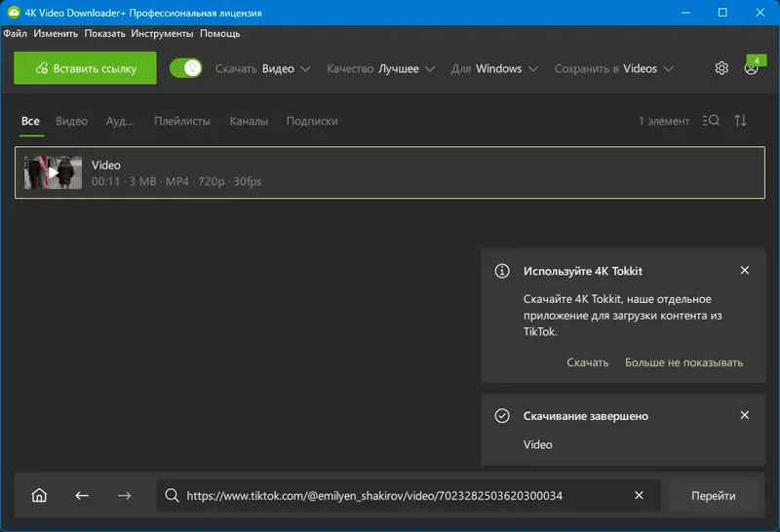Click the 00:11 · 3 MB · MP4 details text
The width and height of the screenshot is (780, 532).
[176, 181]
